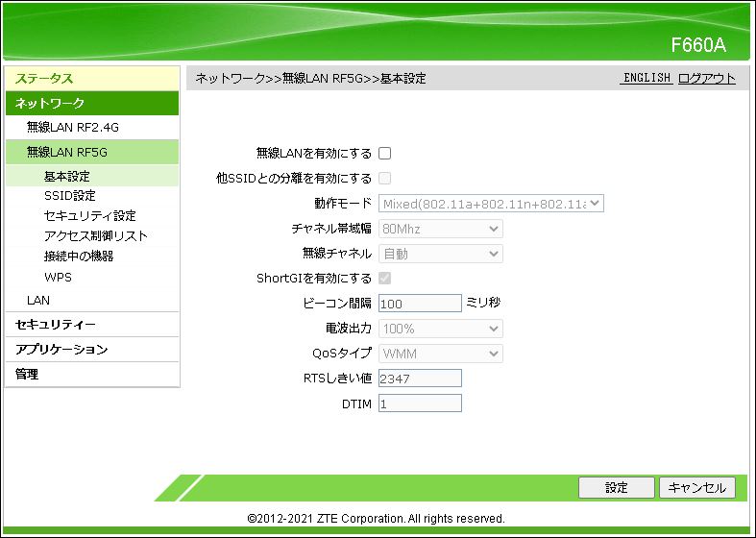The height and width of the screenshot is (538, 756).
Task: Open 無線LAN RF2.4G submenu
Action: (92, 127)
